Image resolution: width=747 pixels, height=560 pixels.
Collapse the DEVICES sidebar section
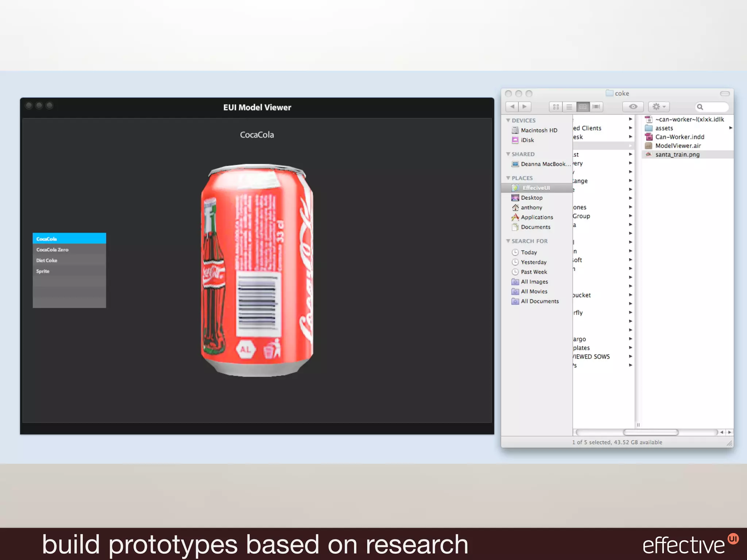click(x=508, y=120)
